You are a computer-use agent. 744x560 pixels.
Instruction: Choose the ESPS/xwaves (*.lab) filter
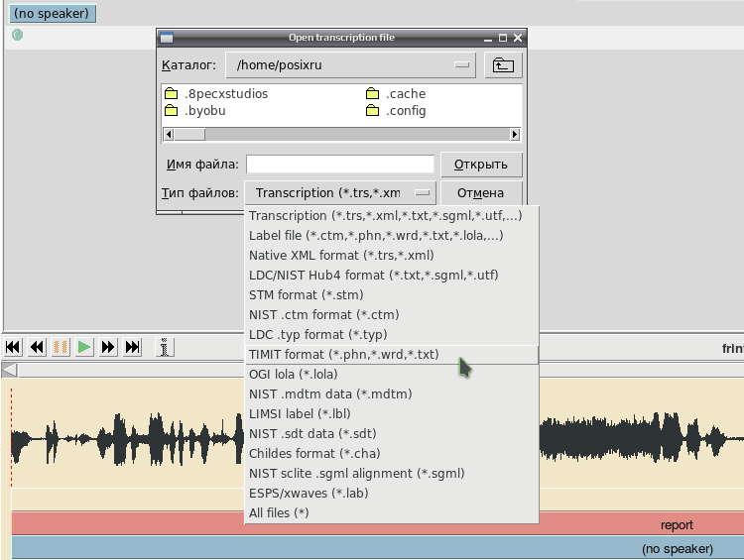pyautogui.click(x=392, y=494)
